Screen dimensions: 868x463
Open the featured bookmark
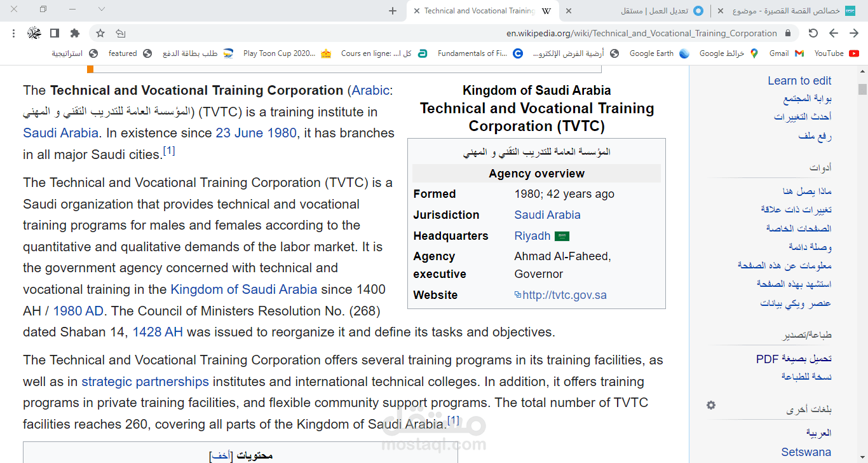(130, 53)
